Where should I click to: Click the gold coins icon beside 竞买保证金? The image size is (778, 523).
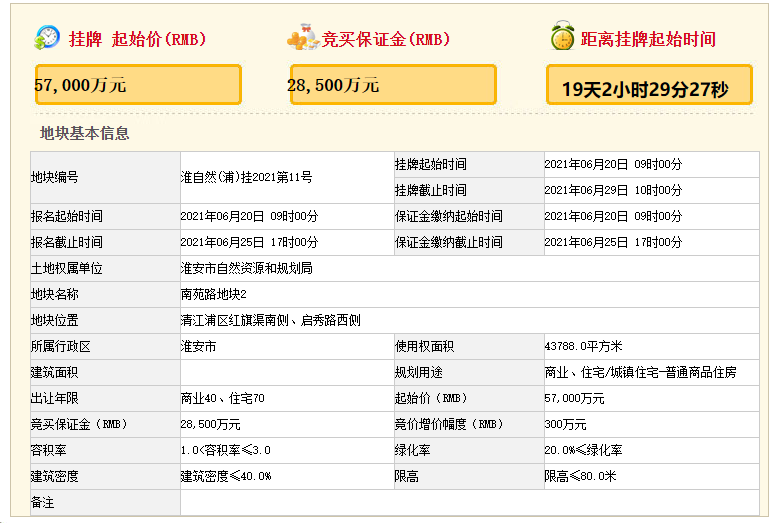coord(302,37)
